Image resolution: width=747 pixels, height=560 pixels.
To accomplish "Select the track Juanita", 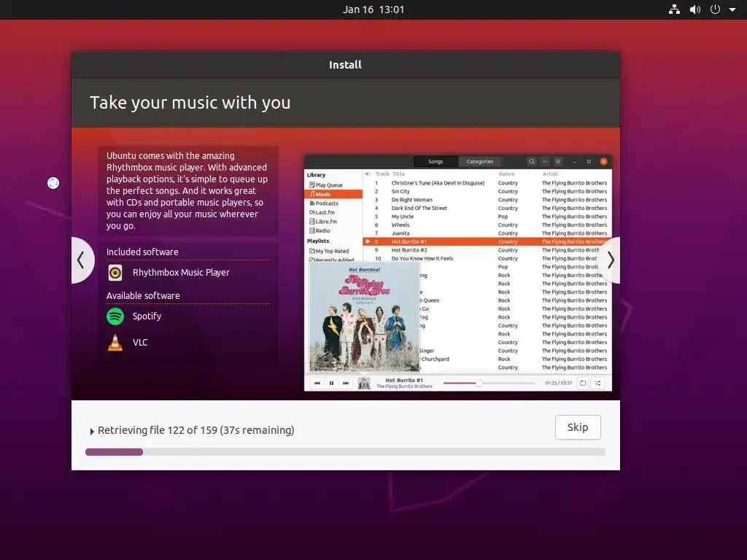I will coord(487,233).
